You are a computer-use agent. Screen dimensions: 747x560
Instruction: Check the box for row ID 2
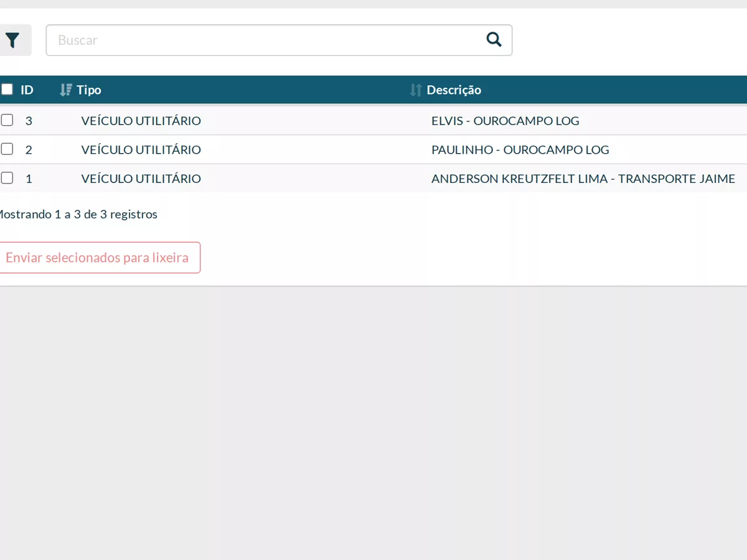coord(7,149)
